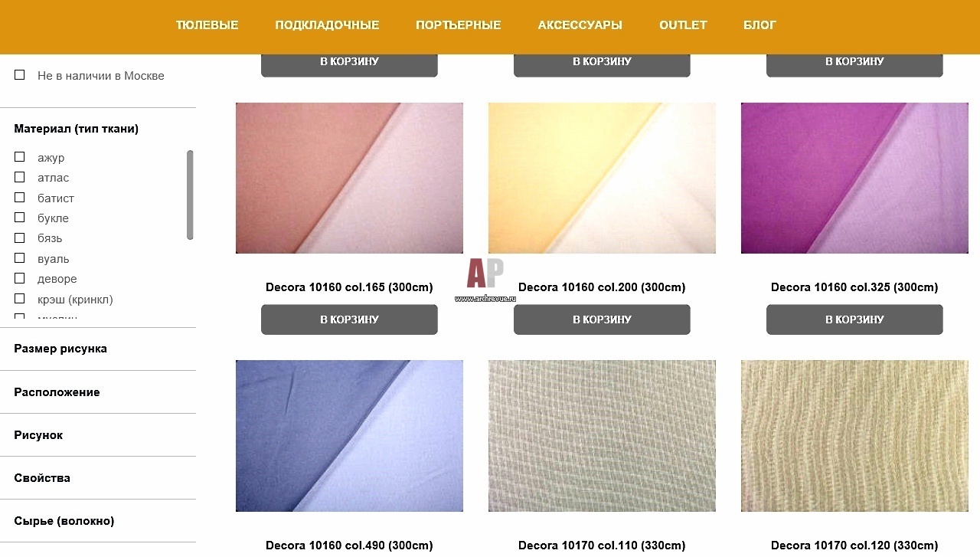
Task: Expand 'Сырье (волокно)' filter section
Action: tap(98, 520)
